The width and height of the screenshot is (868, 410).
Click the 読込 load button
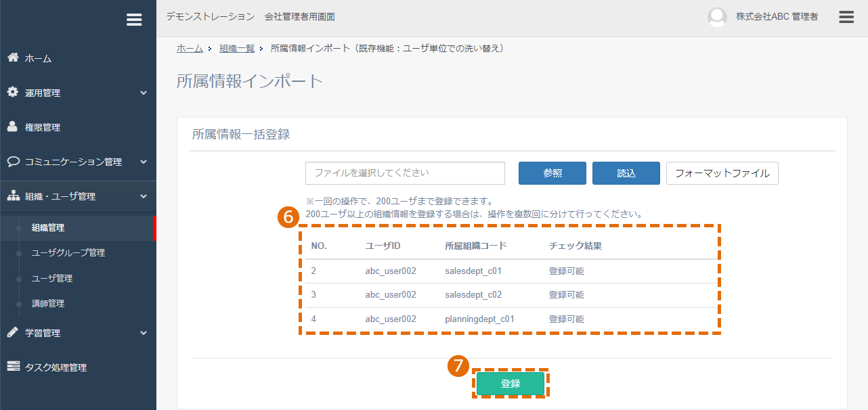626,173
